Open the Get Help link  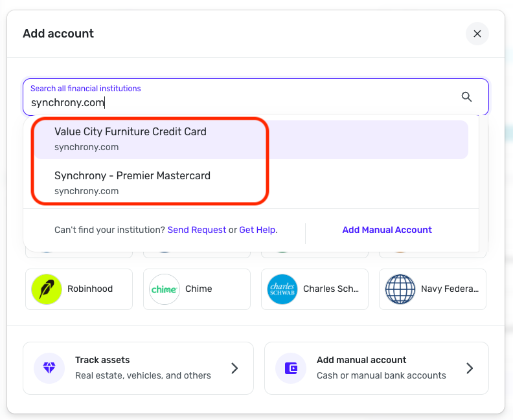click(257, 230)
